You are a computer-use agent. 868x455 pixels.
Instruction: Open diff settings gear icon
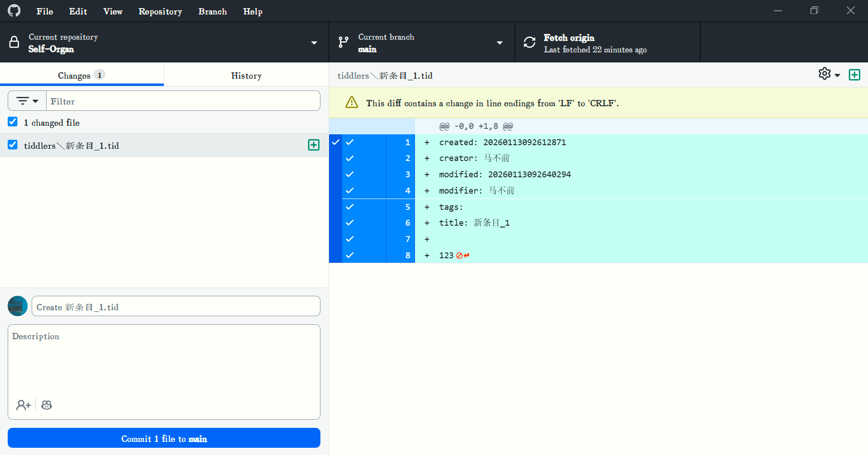tap(828, 74)
